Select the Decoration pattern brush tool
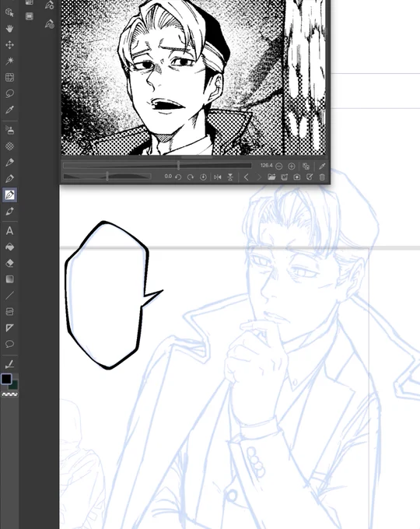Screen dimensions: 420x529 pos(9,146)
